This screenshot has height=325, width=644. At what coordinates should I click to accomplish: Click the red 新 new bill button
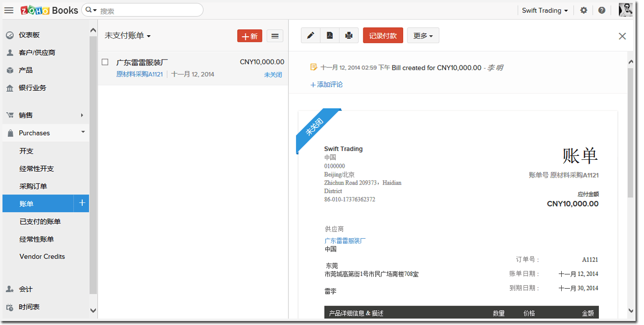click(250, 36)
